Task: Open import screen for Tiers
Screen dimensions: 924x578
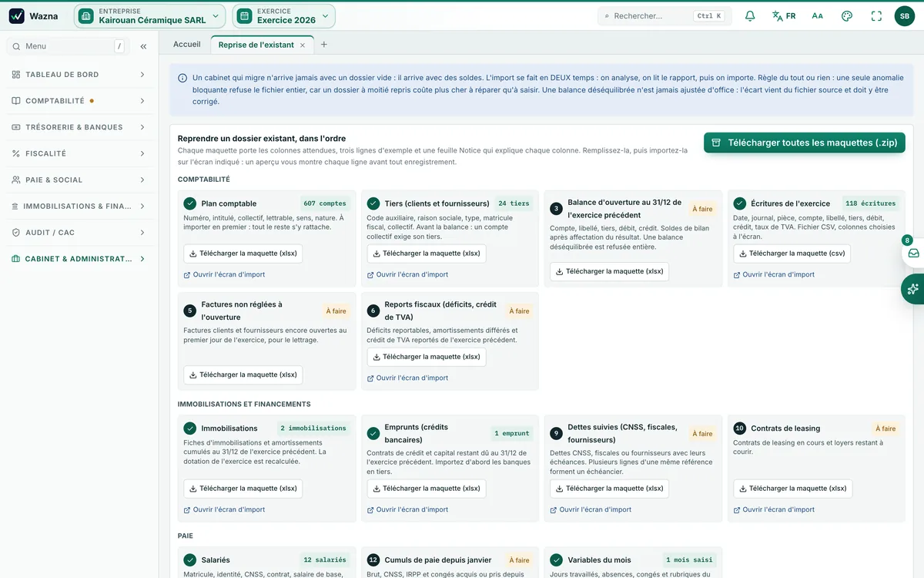Action: pos(407,274)
